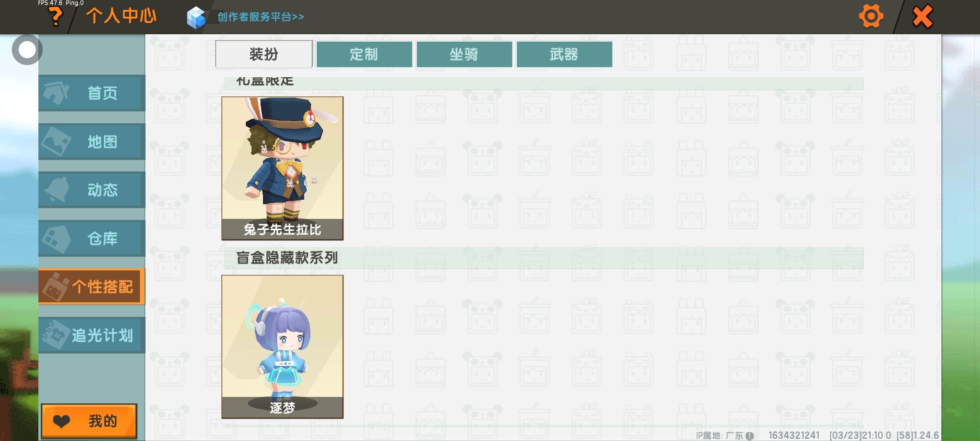This screenshot has width=980, height=441.
Task: Open 动态 bell sidebar item
Action: click(x=92, y=190)
